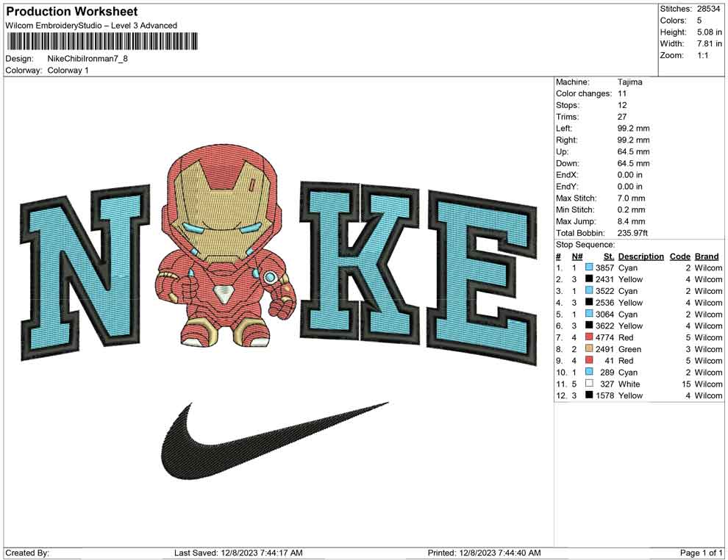Click stitch count 3857 in stop 1
This screenshot has height=560, width=728.
tap(604, 268)
